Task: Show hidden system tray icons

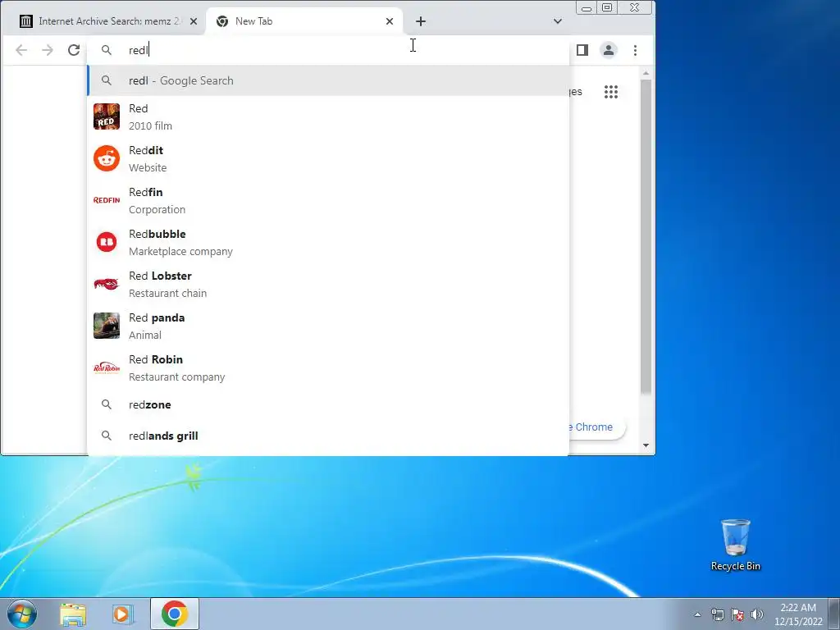Action: click(697, 614)
